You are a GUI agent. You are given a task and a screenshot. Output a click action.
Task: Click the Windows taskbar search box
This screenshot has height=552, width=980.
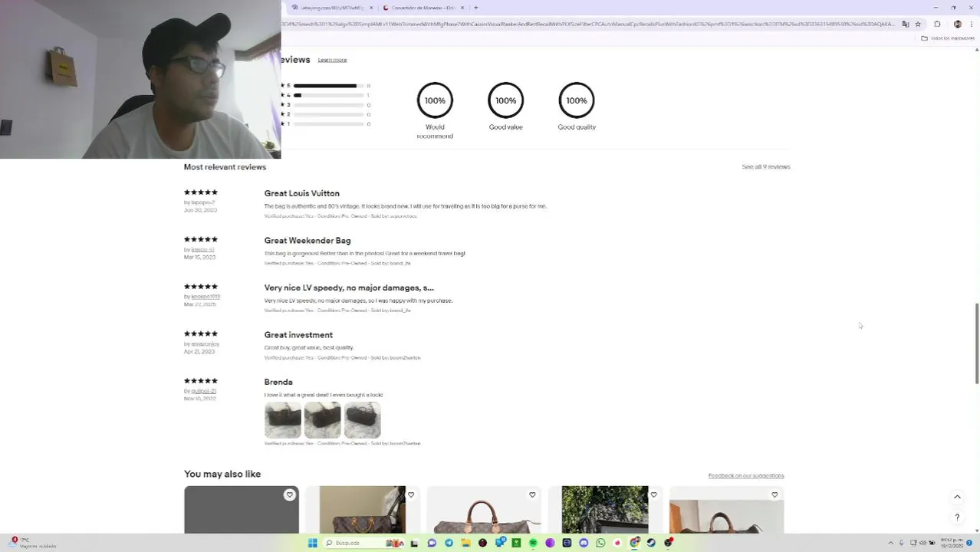(365, 543)
